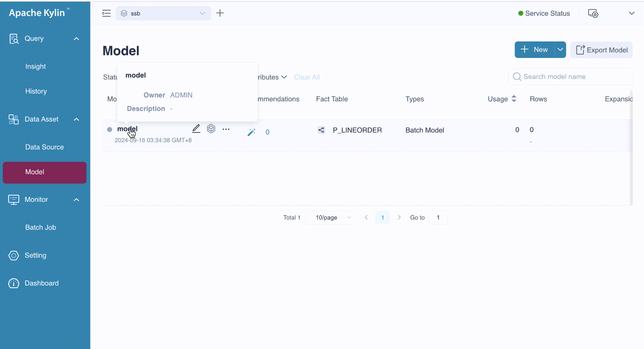Open the Dashboard menu item

41,283
